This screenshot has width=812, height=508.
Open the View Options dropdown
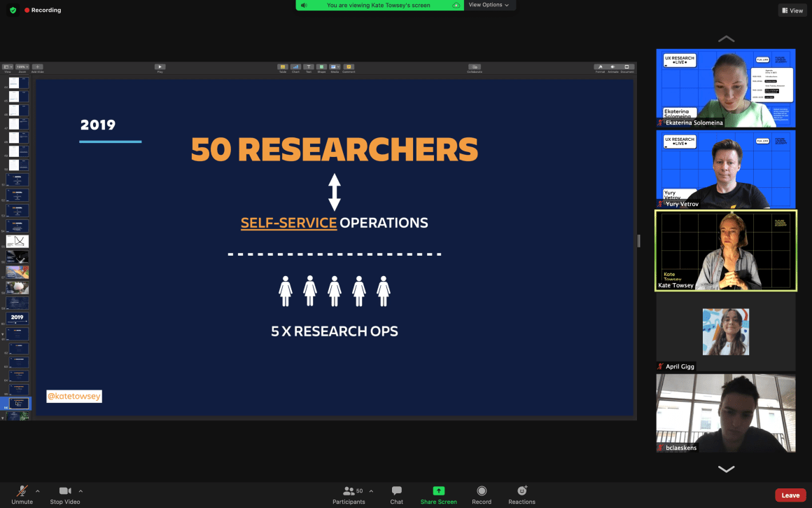[x=489, y=5]
